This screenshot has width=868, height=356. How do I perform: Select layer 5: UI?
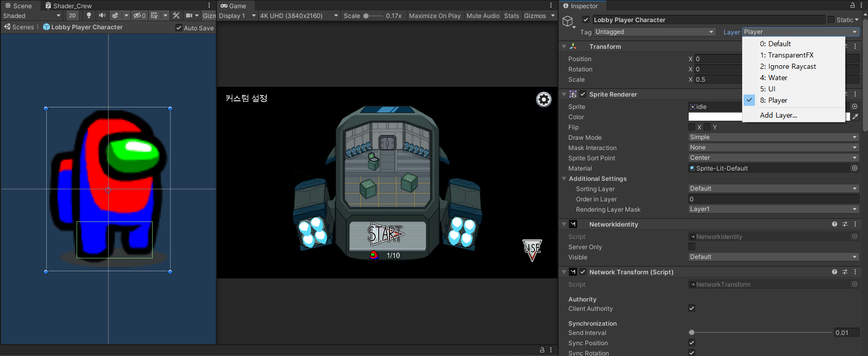click(x=794, y=89)
